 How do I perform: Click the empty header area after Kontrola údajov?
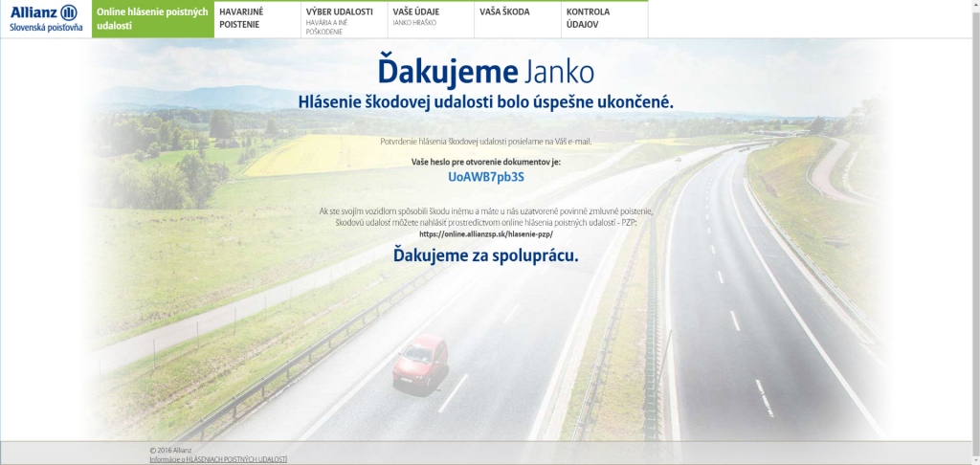point(813,19)
